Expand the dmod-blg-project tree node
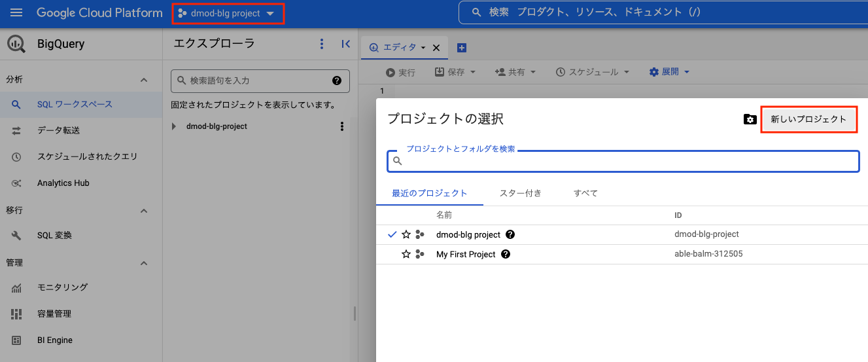This screenshot has width=868, height=362. 174,126
